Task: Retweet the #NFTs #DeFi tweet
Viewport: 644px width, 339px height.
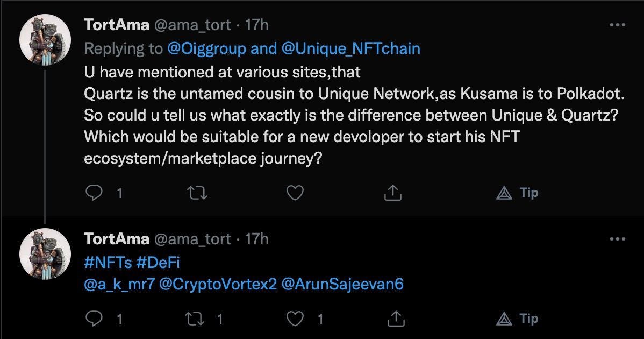Action: [x=195, y=319]
